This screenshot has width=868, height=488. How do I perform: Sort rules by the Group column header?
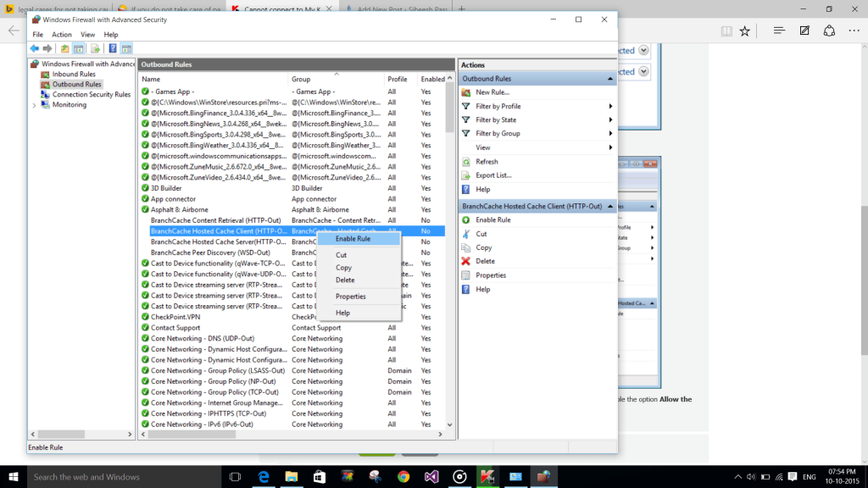pyautogui.click(x=336, y=79)
